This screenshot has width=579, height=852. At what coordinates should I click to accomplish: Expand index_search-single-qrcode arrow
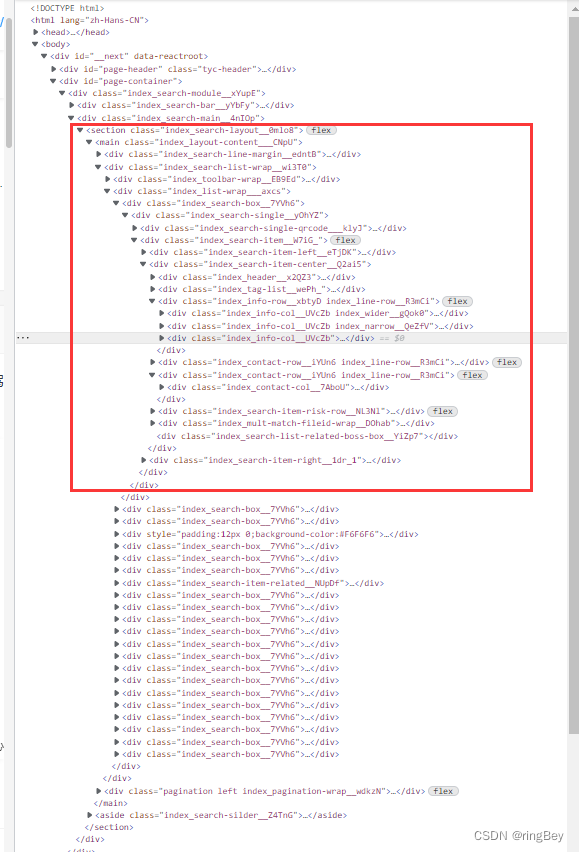tap(134, 228)
